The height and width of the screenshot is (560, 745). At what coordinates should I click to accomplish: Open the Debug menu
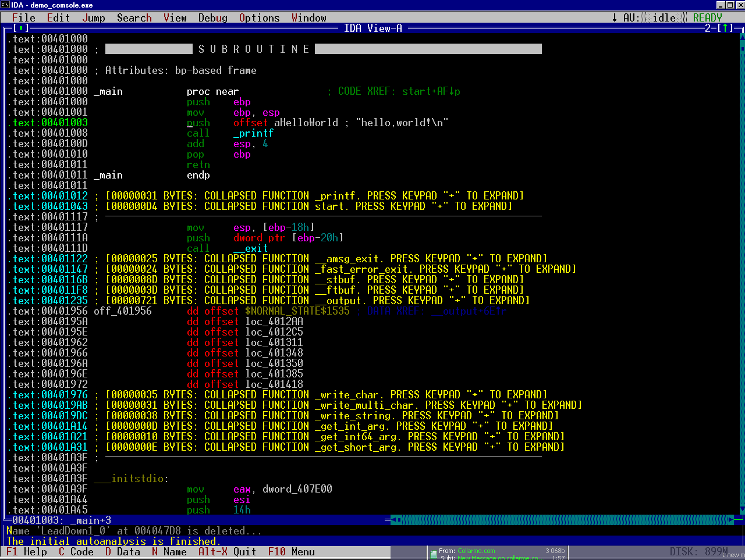(212, 17)
